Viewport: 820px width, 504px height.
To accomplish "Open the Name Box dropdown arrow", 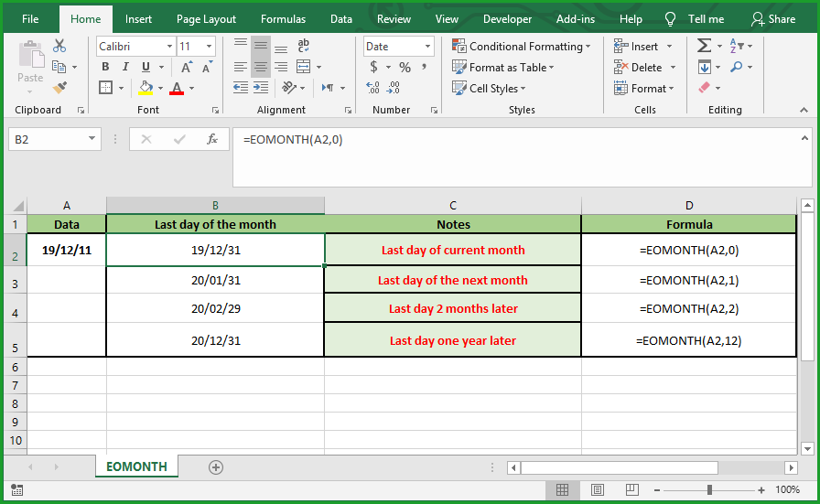I will point(92,139).
